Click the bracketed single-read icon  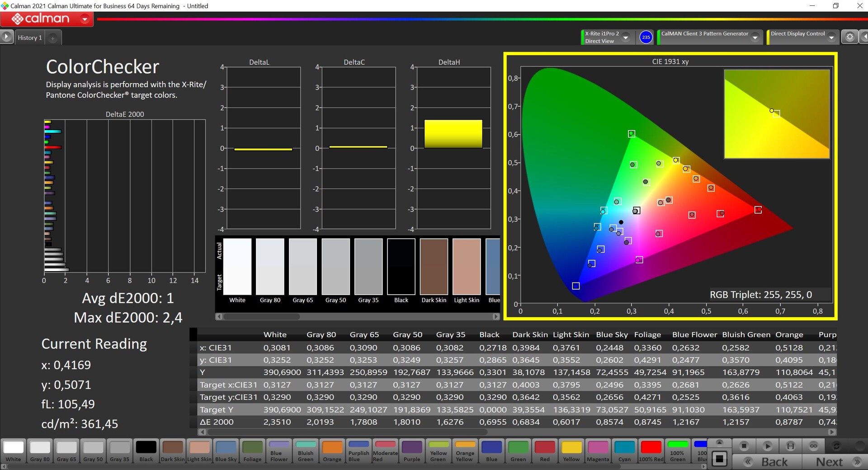(x=790, y=446)
